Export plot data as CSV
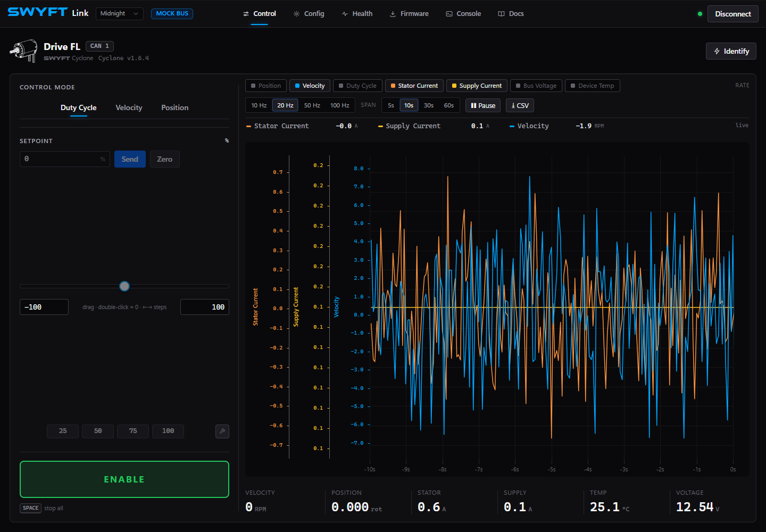The image size is (766, 532). (x=520, y=105)
